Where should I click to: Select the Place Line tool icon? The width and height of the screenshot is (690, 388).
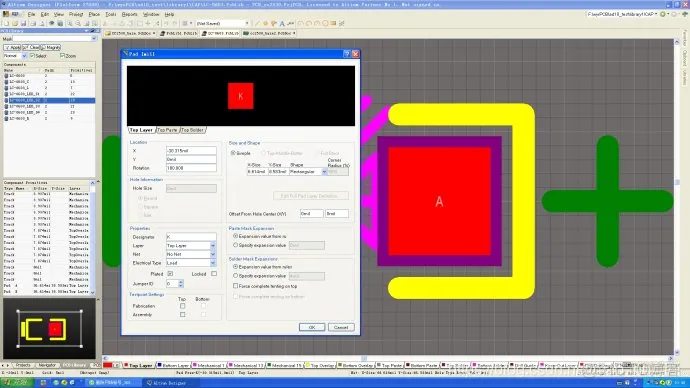pyautogui.click(x=258, y=23)
